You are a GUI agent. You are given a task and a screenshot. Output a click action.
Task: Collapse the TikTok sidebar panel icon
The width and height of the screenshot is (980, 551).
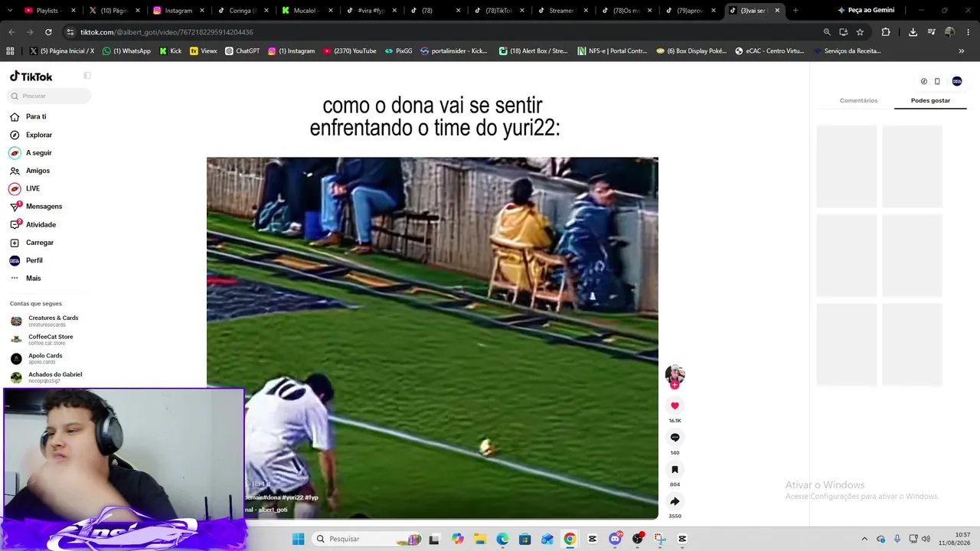click(x=87, y=76)
